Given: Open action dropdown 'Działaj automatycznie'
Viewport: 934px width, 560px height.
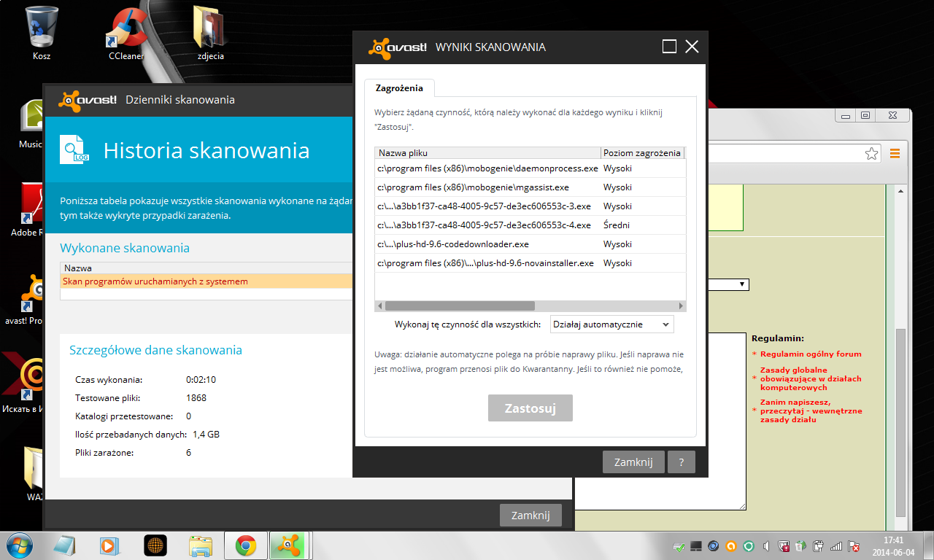Looking at the screenshot, I should pyautogui.click(x=611, y=324).
